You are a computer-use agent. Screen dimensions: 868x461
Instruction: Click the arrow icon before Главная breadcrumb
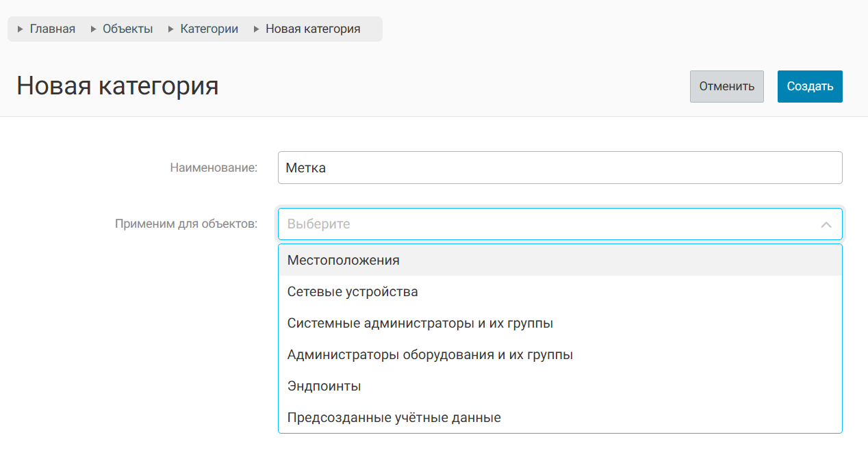[x=21, y=29]
